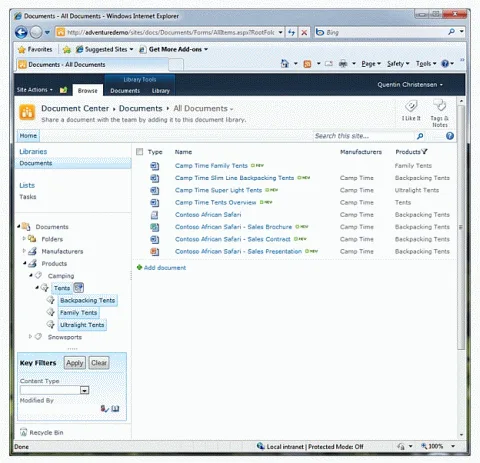This screenshot has height=463, width=480.
Task: Click the Recycle Bin icon
Action: (x=23, y=432)
